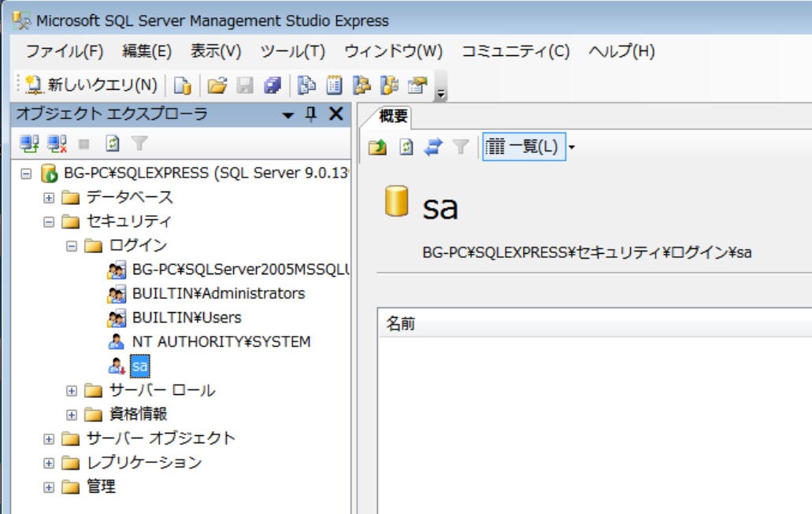Viewport: 812px width, 514px height.
Task: Click the New Query (新しいクエリ) button
Action: tap(91, 85)
